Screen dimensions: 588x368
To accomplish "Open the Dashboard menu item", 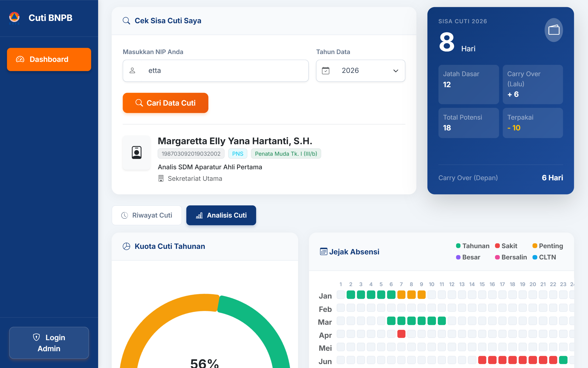I will tap(49, 59).
